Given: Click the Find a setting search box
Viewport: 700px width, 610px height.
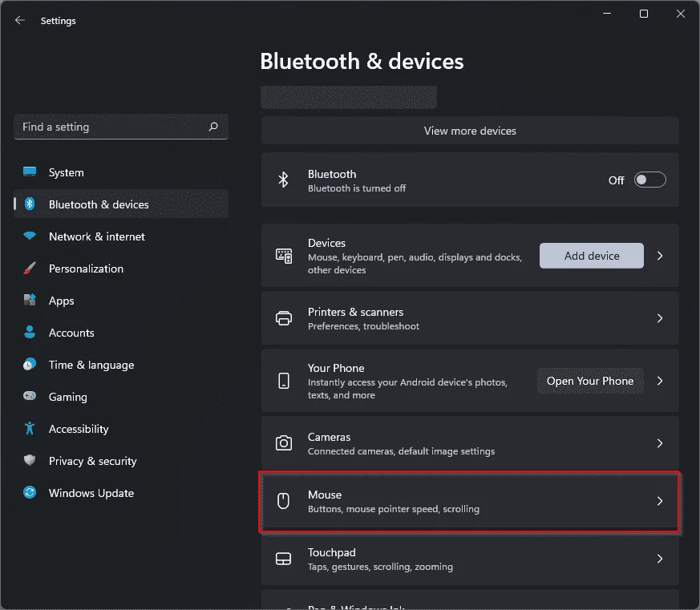Looking at the screenshot, I should 121,127.
